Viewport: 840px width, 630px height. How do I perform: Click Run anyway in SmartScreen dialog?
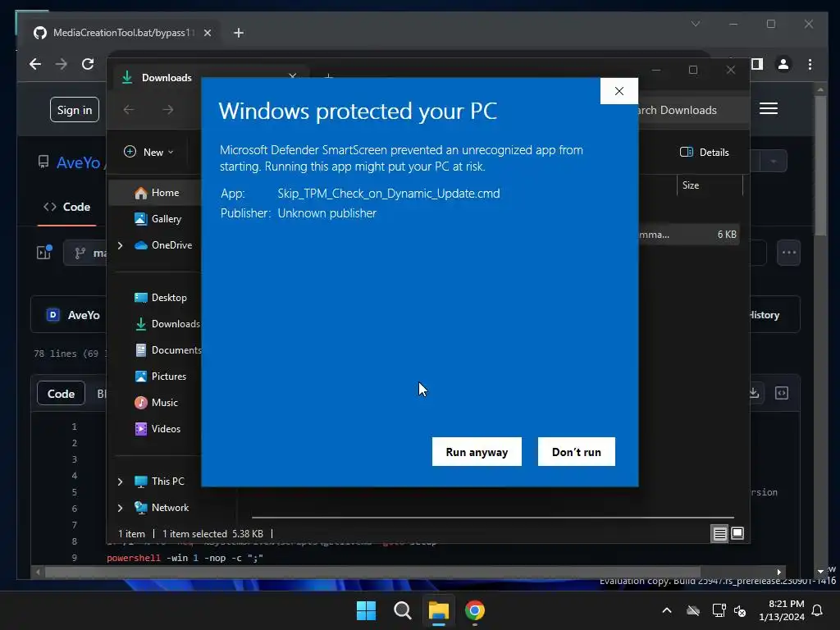477,452
